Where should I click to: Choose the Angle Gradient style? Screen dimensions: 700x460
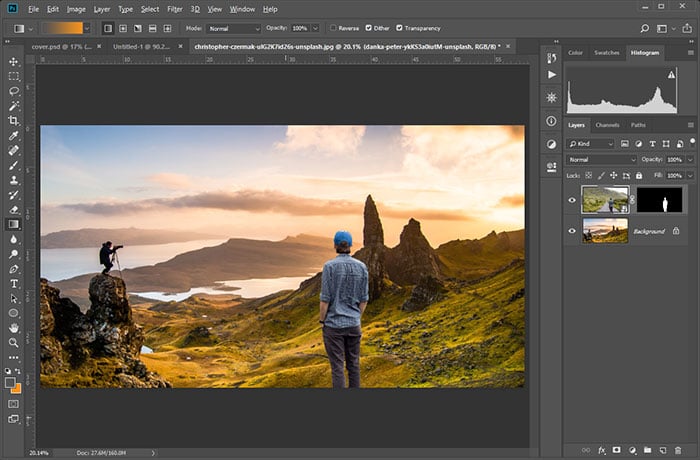(x=138, y=29)
